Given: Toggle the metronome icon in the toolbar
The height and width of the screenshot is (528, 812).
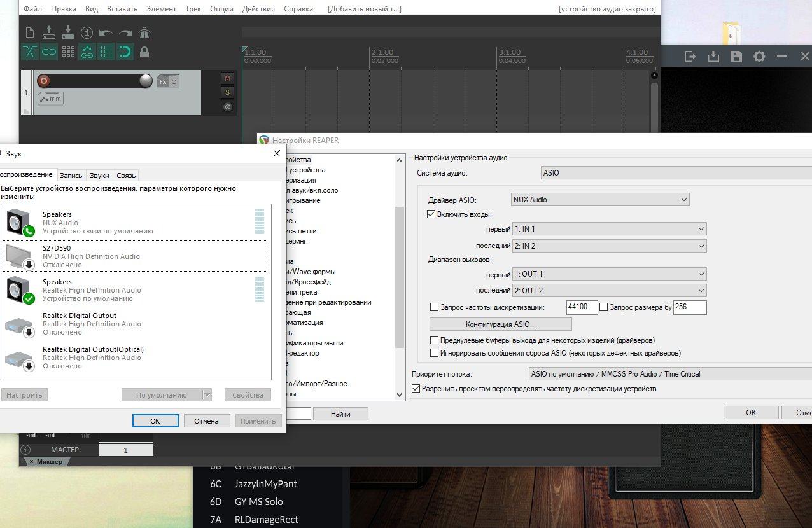Looking at the screenshot, I should click(144, 33).
